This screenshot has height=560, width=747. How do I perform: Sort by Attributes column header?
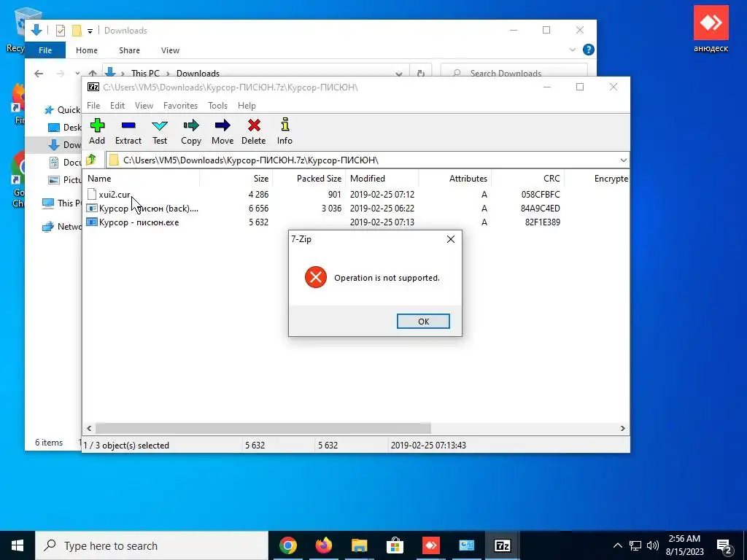(455, 179)
